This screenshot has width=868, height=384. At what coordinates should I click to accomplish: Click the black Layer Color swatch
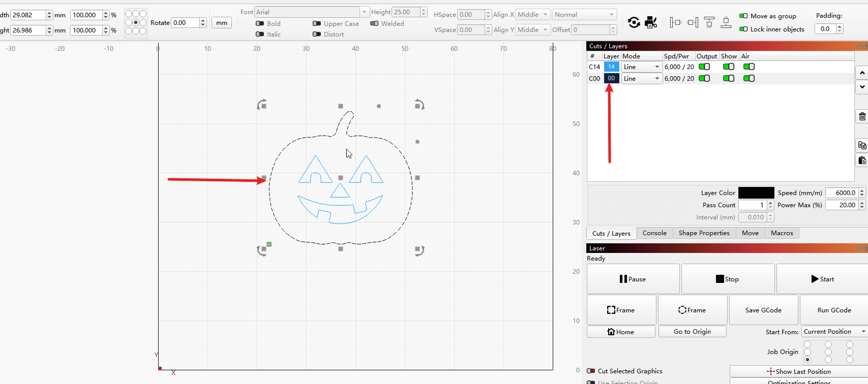[756, 193]
